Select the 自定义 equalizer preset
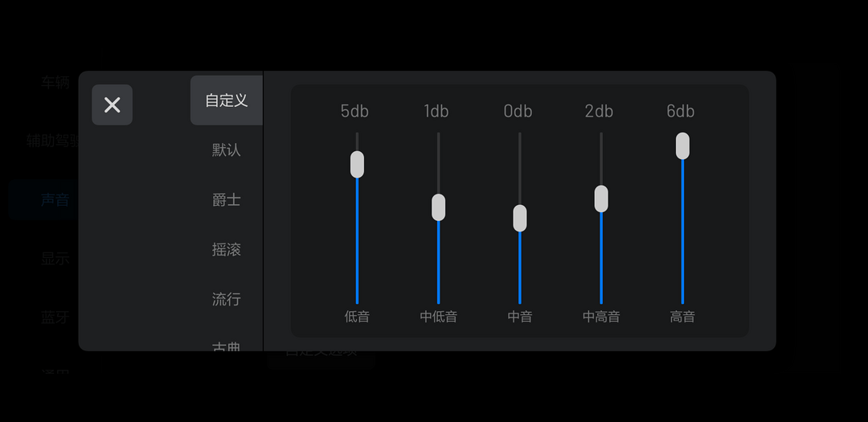This screenshot has width=868, height=422. point(227,100)
